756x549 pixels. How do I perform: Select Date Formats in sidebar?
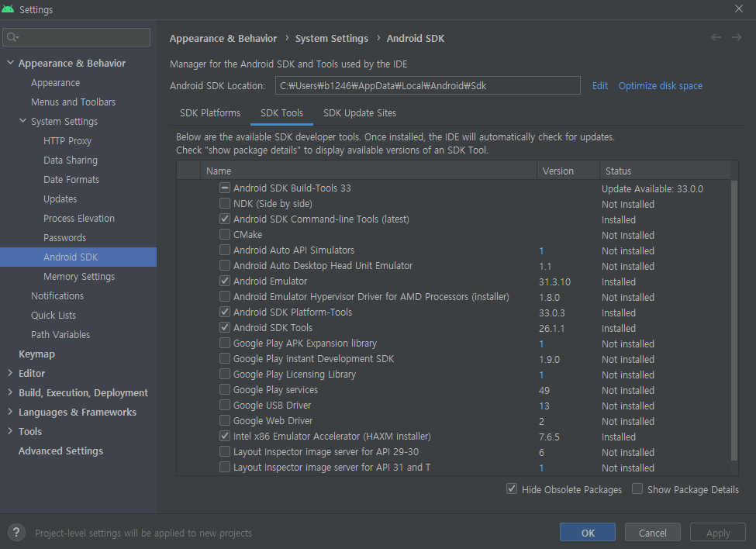click(71, 179)
